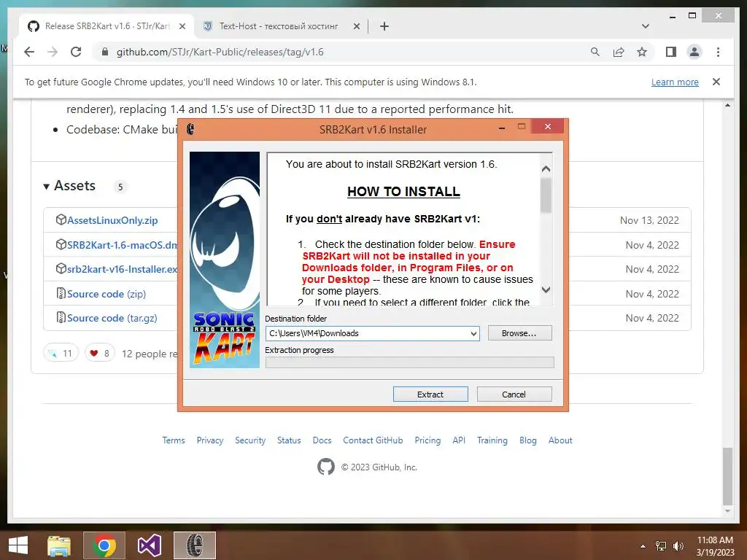Bookmark this page with the star
747x560 pixels.
(x=642, y=52)
